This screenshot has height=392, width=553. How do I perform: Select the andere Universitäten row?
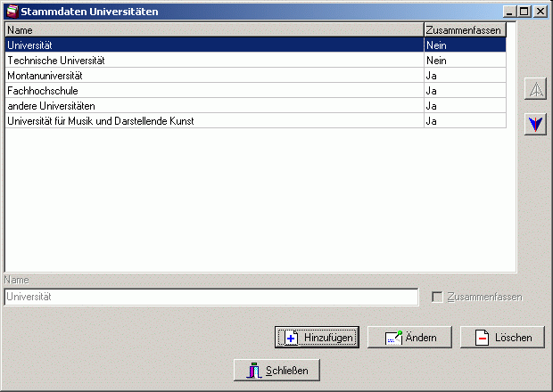[x=256, y=106]
